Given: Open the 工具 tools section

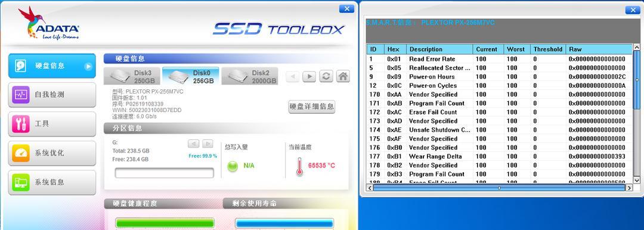Looking at the screenshot, I should coord(52,123).
